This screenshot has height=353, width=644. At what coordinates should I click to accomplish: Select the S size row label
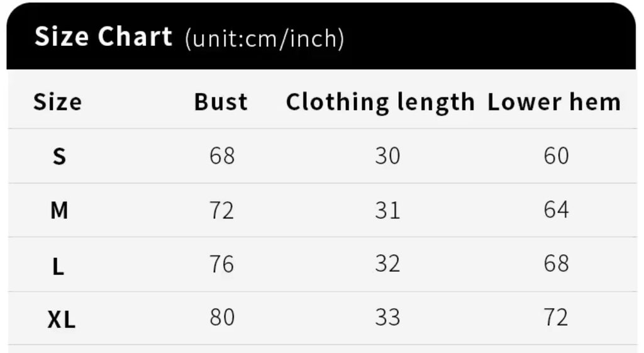point(59,157)
